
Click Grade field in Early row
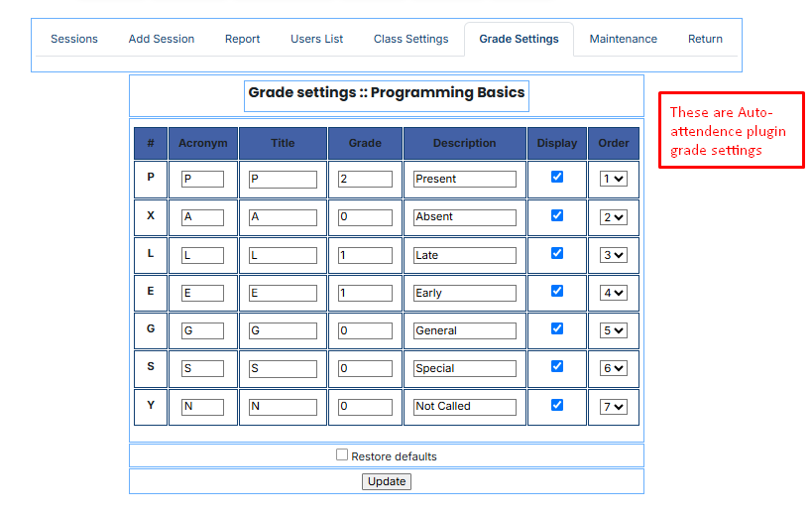(x=365, y=294)
